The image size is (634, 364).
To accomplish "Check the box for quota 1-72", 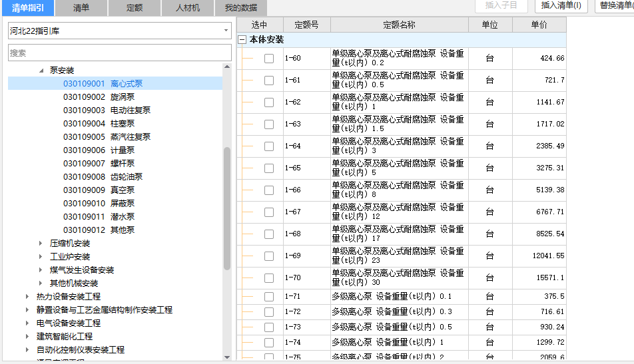I will coord(269,312).
